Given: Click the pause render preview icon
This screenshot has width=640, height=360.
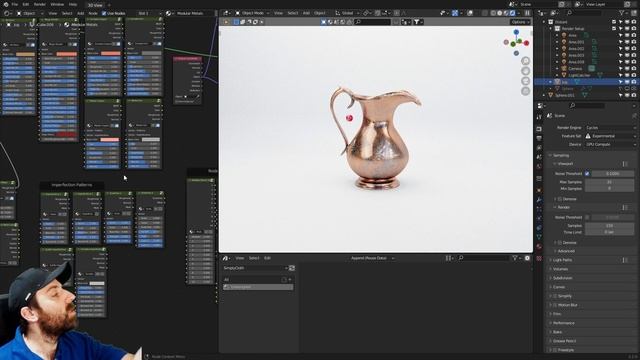Looking at the screenshot, I should tap(527, 13).
